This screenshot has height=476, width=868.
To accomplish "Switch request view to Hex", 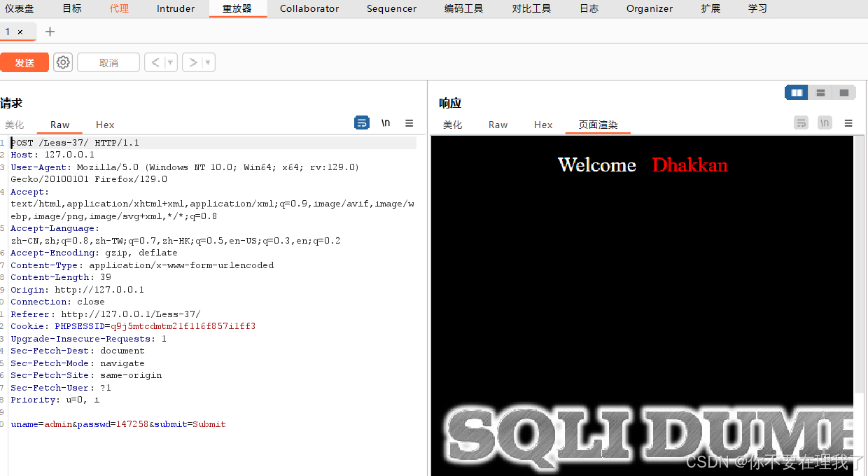I will tap(105, 125).
